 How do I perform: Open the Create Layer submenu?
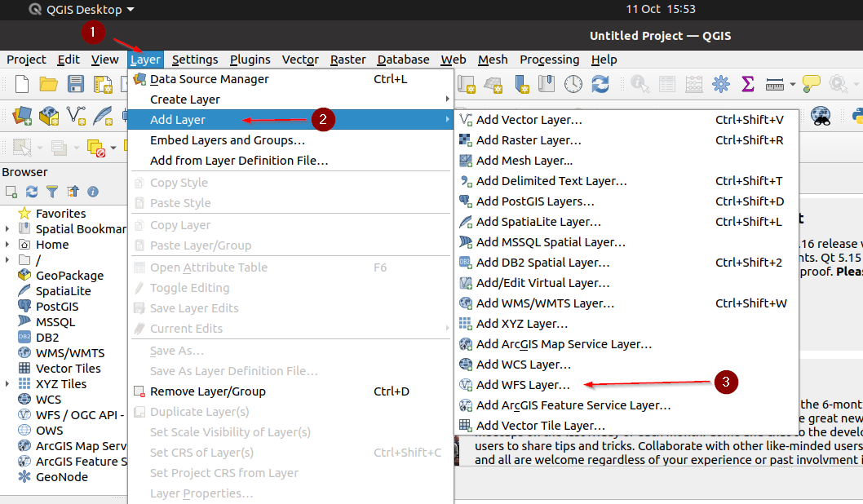(x=290, y=99)
